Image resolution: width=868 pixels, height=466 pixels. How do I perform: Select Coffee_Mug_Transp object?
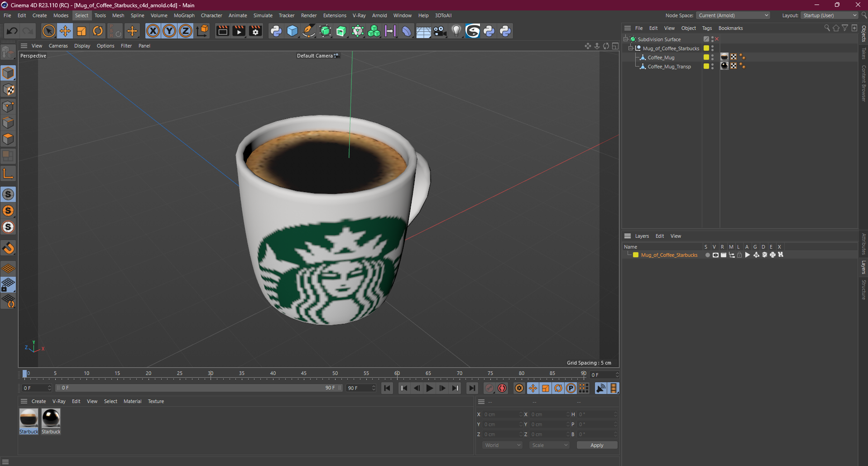click(x=669, y=67)
